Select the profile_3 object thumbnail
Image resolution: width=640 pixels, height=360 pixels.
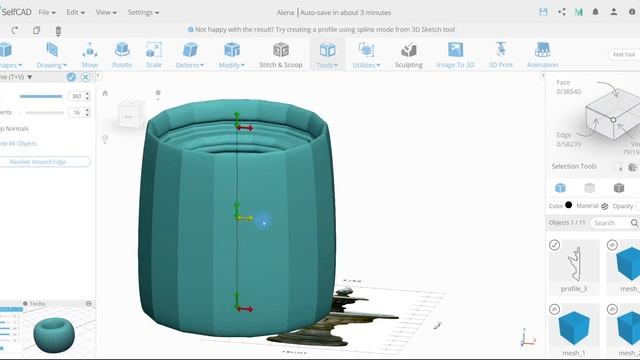573,266
